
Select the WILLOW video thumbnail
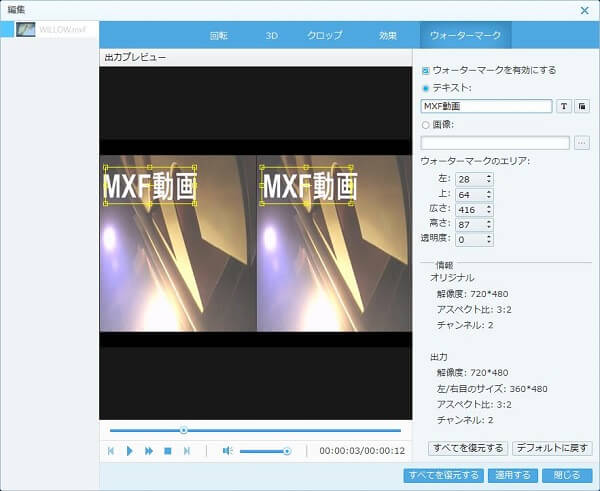[26, 29]
